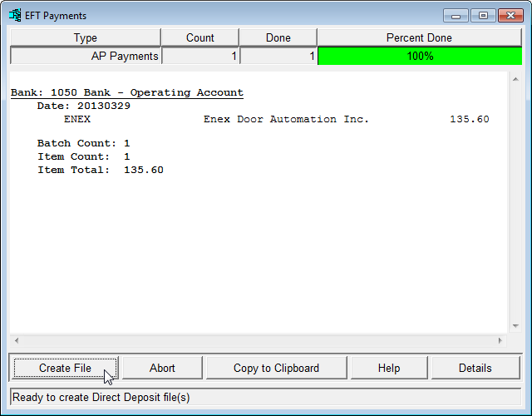Select the AP Payments row
This screenshot has height=416, width=532.
85,56
